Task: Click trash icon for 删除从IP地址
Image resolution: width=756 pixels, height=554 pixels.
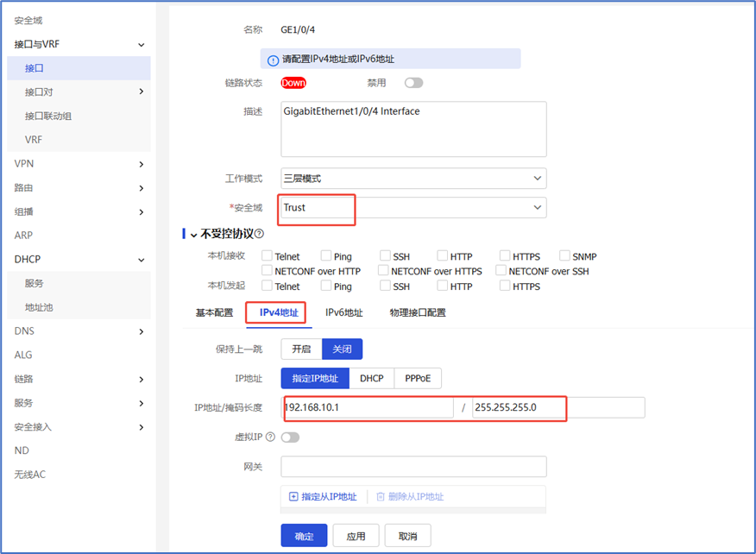Action: tap(381, 497)
